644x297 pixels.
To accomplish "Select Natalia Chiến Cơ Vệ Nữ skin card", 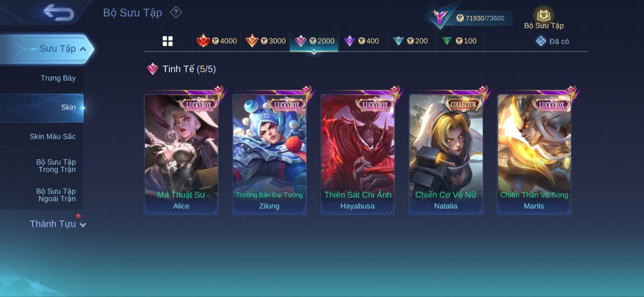I will (446, 155).
